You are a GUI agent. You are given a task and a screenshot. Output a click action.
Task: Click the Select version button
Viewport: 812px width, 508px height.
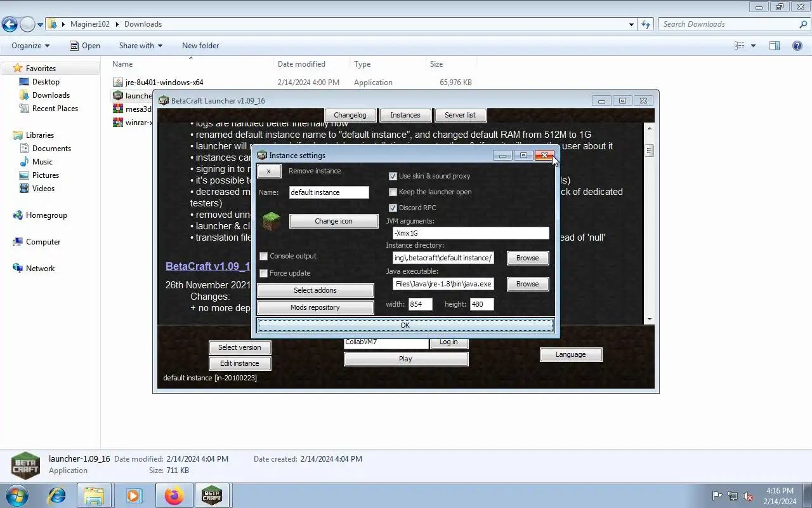click(240, 347)
